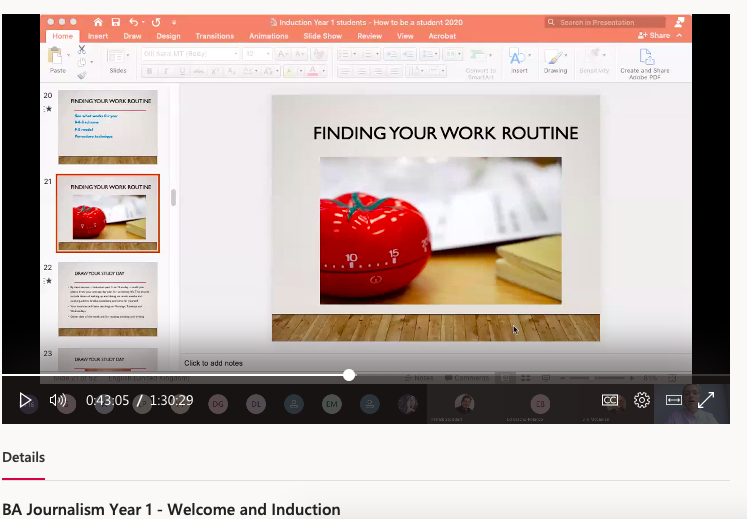The width and height of the screenshot is (747, 519).
Task: Play the induction video
Action: click(x=25, y=400)
